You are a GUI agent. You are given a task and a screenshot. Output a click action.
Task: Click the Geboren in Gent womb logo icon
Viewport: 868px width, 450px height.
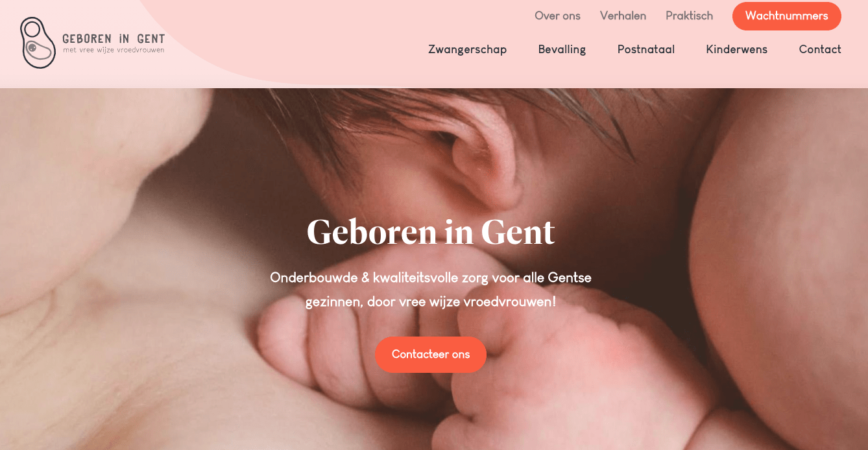pos(38,43)
